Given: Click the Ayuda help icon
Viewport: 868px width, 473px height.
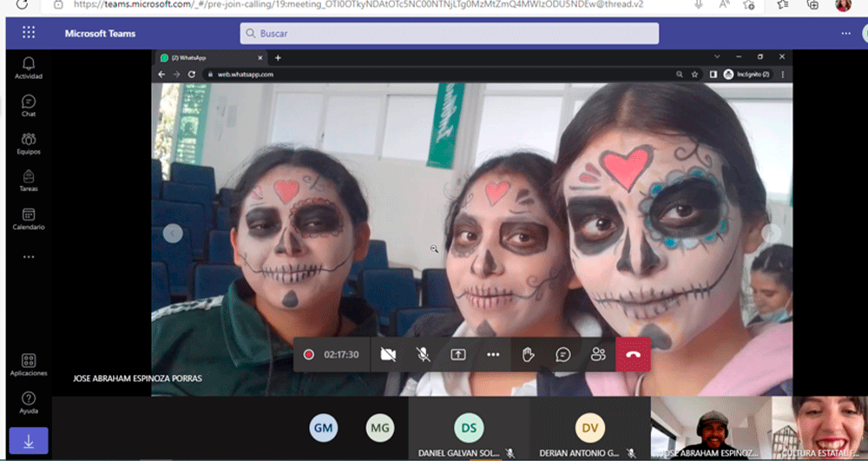Looking at the screenshot, I should coord(28,402).
